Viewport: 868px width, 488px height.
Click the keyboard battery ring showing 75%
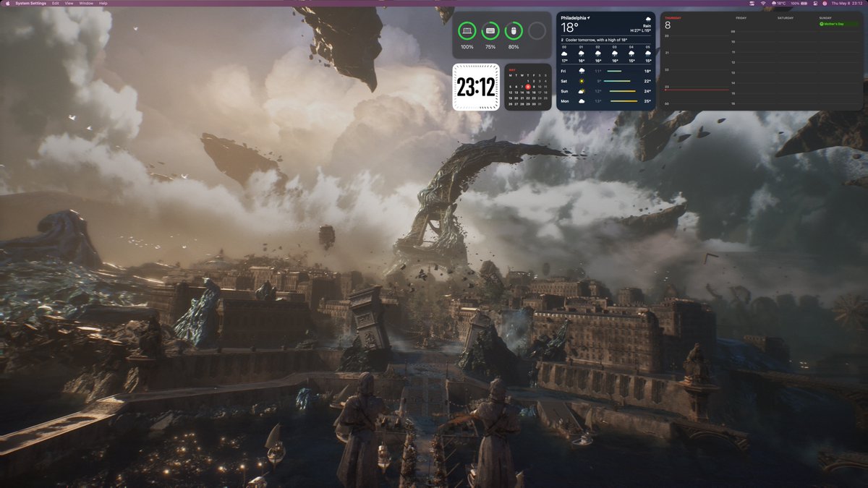[x=490, y=30]
